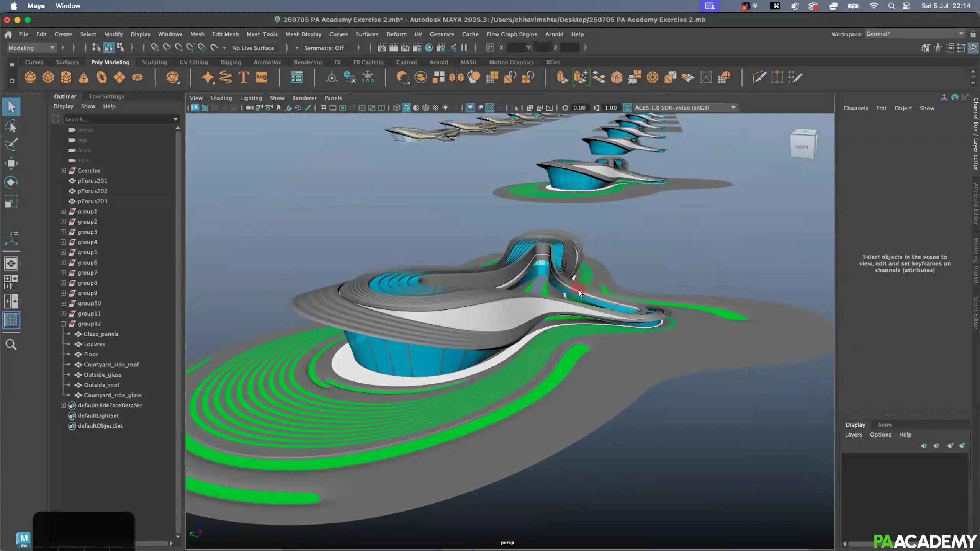This screenshot has height=551, width=980.
Task: Toggle the viewport grid display icon
Action: [323, 108]
